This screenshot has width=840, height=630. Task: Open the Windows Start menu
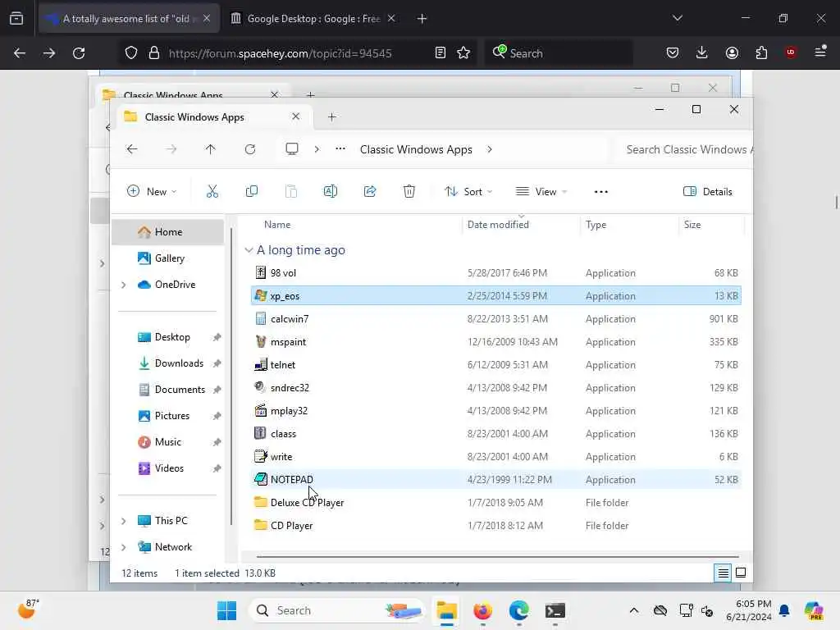coord(226,610)
